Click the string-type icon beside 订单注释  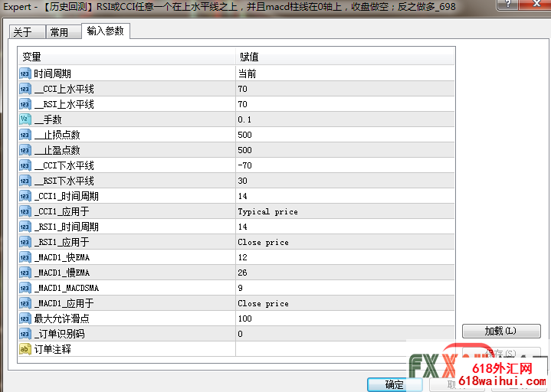click(x=25, y=349)
